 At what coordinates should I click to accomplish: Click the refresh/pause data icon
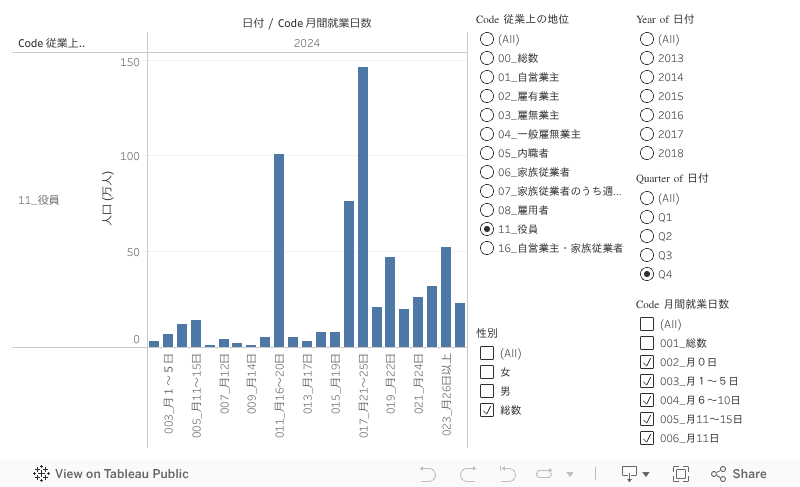pyautogui.click(x=544, y=474)
